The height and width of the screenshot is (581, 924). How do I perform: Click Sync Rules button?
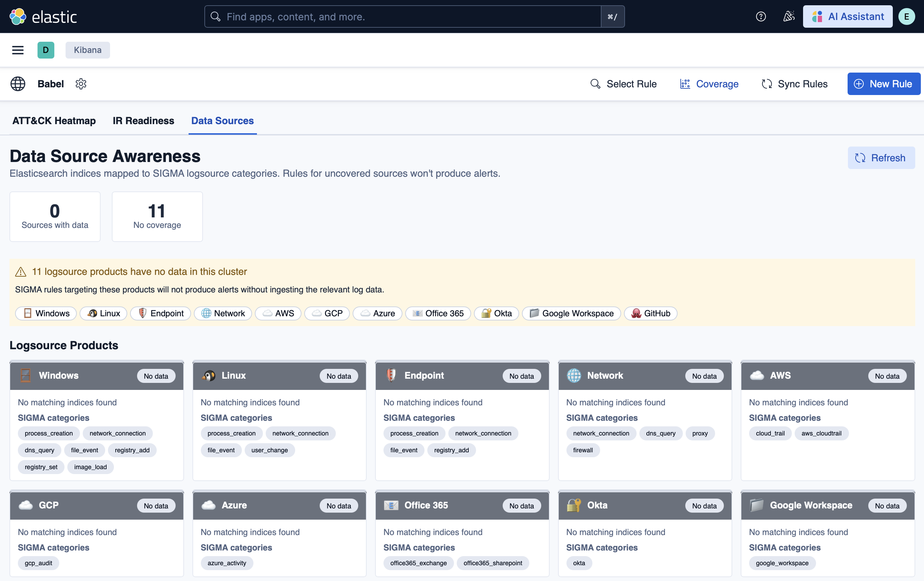click(x=795, y=84)
